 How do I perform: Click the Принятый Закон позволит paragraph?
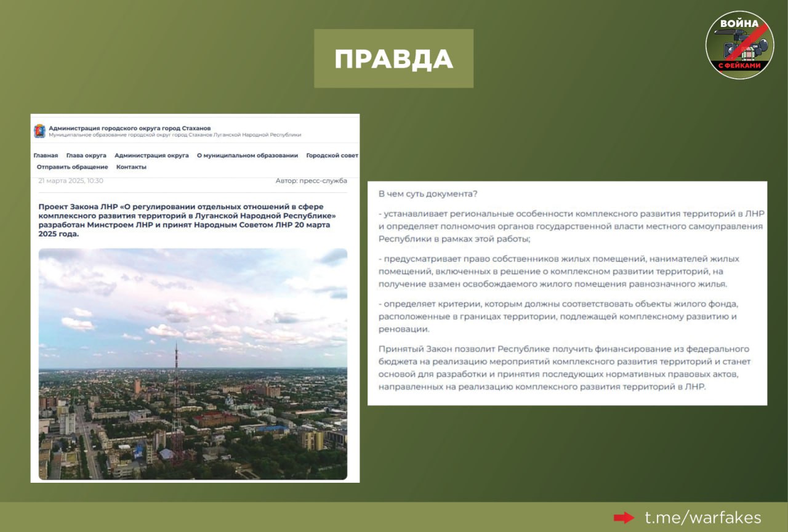tap(565, 368)
